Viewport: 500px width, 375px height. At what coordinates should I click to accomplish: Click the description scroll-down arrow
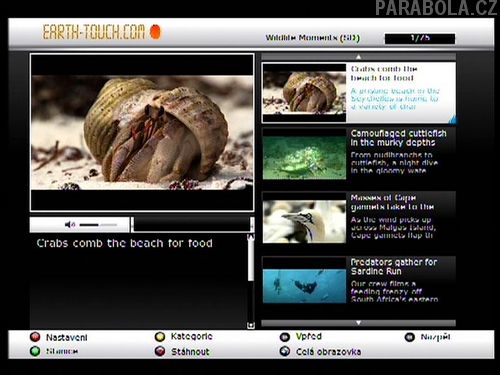[251, 326]
